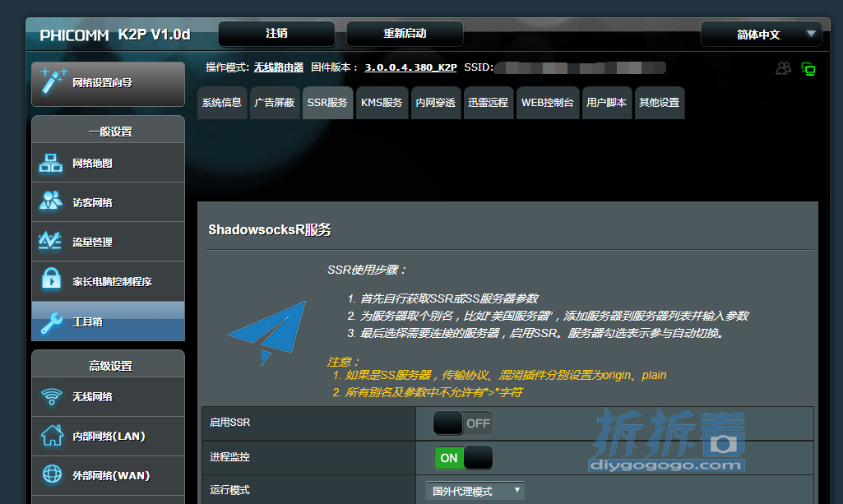Select 流量管理 in the sidebar

(x=108, y=242)
